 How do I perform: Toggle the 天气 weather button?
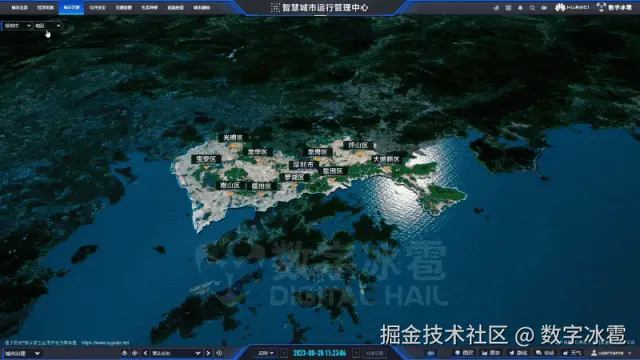coord(573,353)
